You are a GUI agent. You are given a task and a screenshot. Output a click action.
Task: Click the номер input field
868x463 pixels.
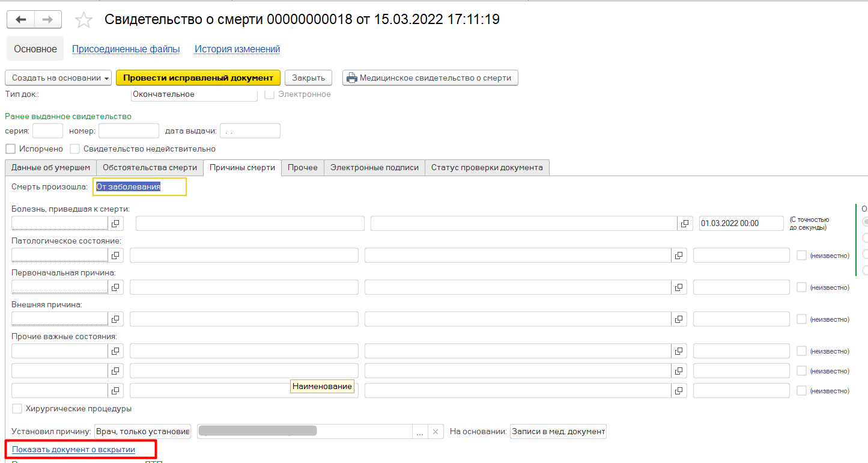click(x=129, y=130)
